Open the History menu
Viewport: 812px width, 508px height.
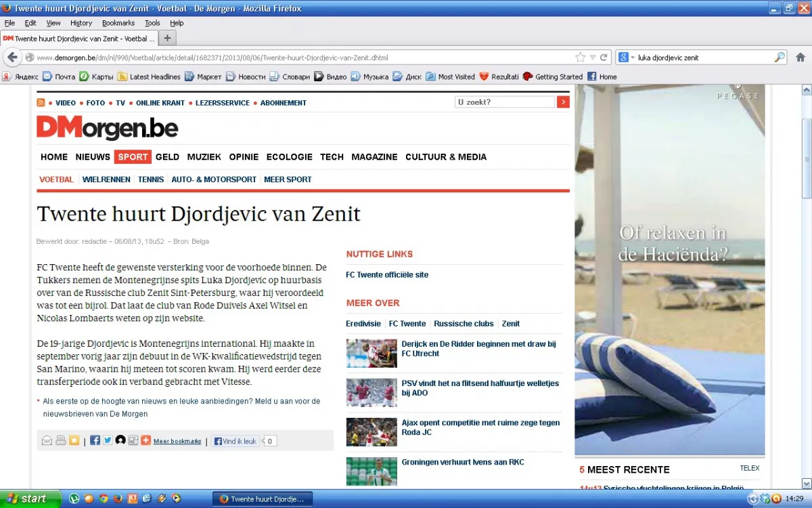point(81,23)
